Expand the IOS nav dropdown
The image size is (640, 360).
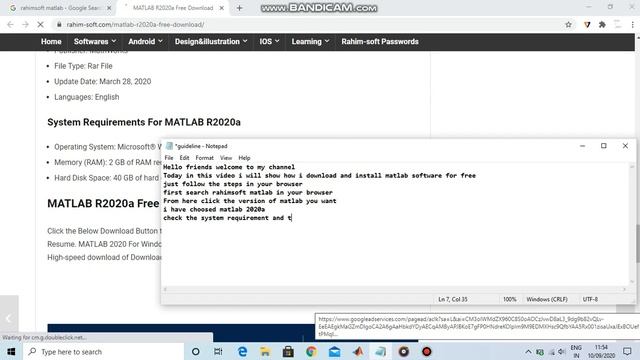[x=269, y=42]
